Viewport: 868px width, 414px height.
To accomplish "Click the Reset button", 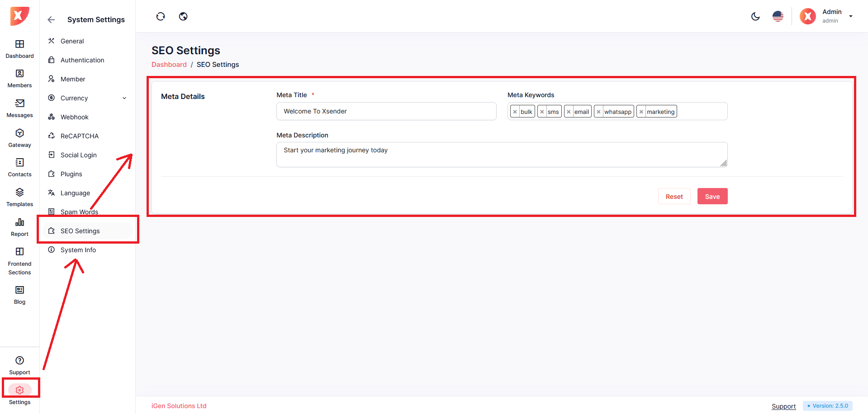I will point(674,197).
